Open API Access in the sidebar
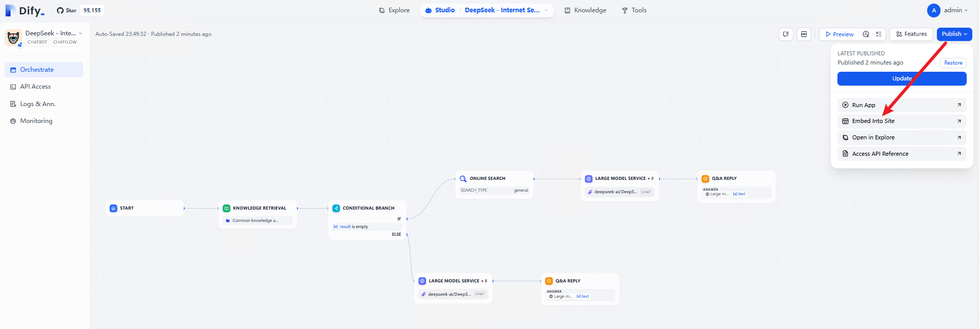 coord(44,87)
